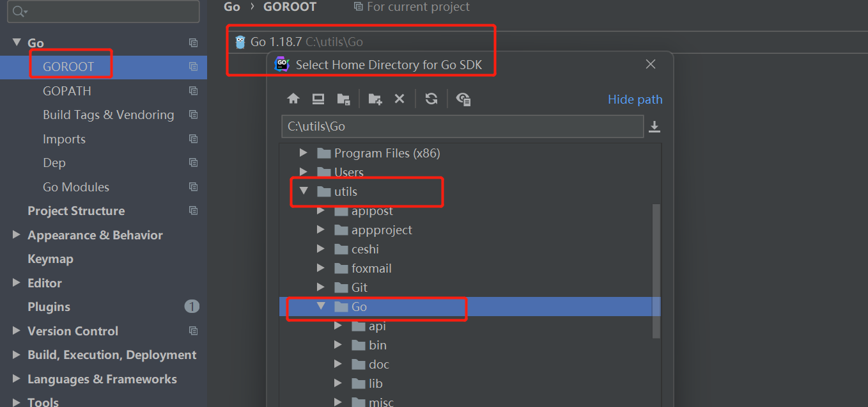Select the lib folder under Go
This screenshot has height=407, width=868.
point(376,383)
